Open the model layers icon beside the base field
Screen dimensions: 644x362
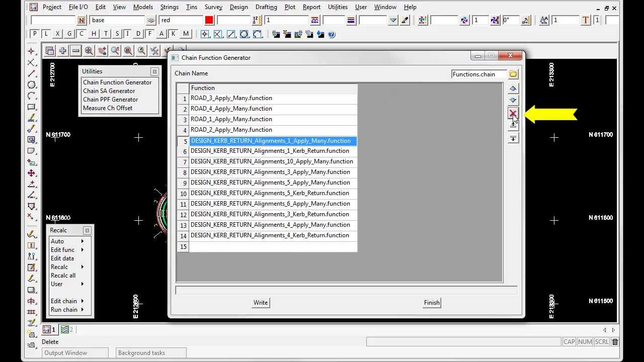pyautogui.click(x=151, y=20)
